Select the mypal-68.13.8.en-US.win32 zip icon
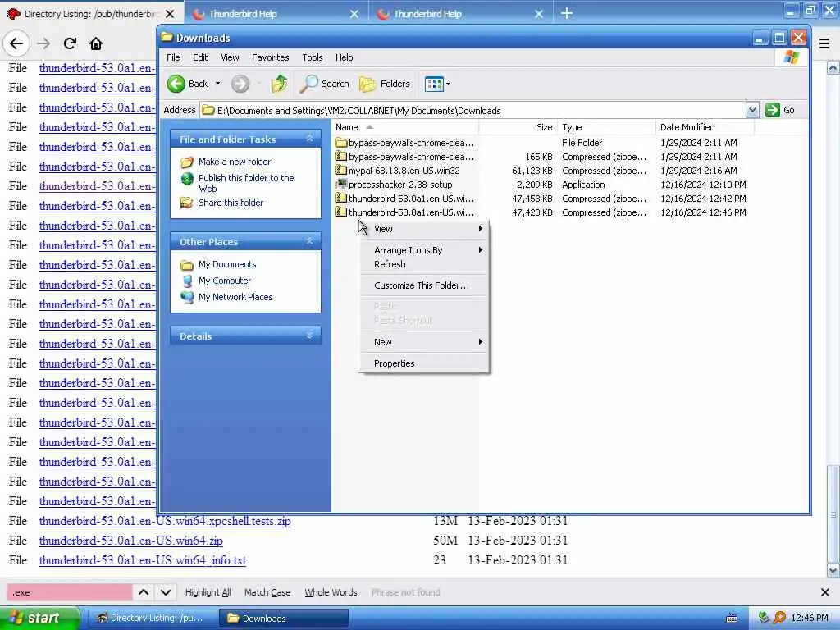This screenshot has height=630, width=840. coord(340,171)
